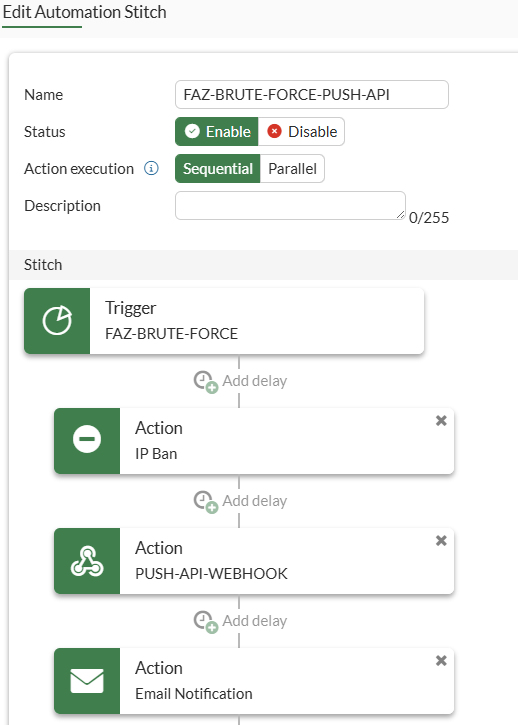Open the PUSH-API-WEBHOOK action card

(254, 561)
